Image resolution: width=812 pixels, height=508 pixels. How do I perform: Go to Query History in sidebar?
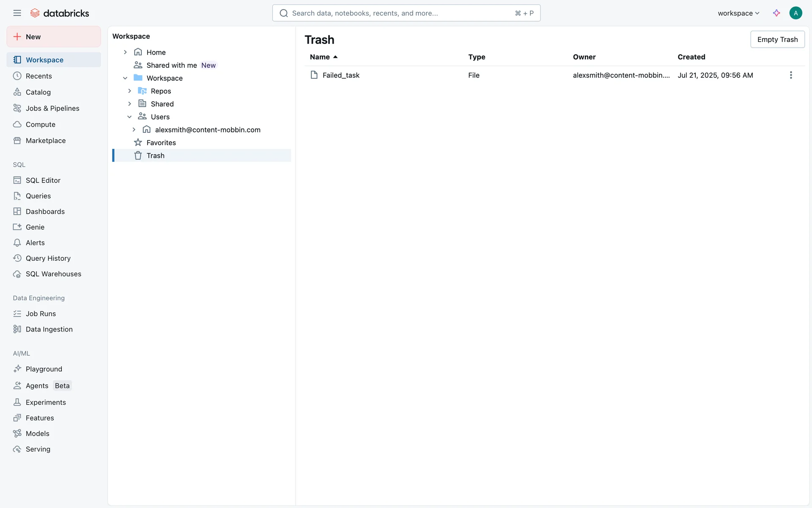pyautogui.click(x=48, y=259)
